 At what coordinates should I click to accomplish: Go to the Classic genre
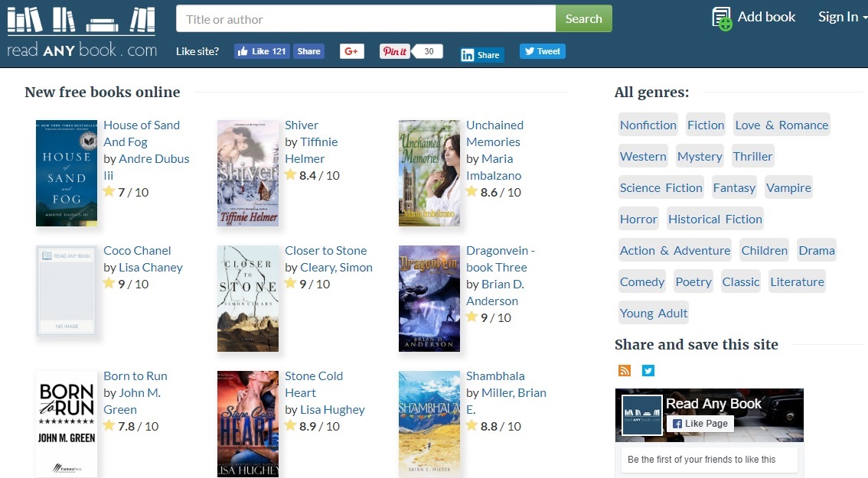[741, 282]
